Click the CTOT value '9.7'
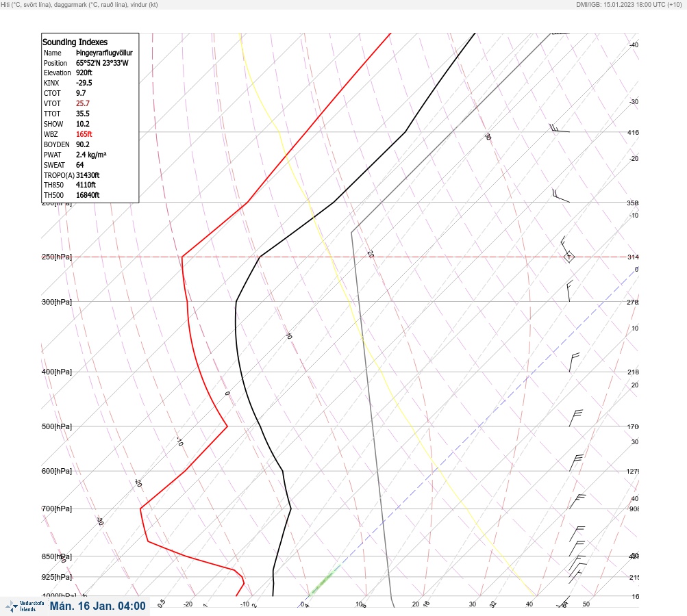 click(x=81, y=93)
